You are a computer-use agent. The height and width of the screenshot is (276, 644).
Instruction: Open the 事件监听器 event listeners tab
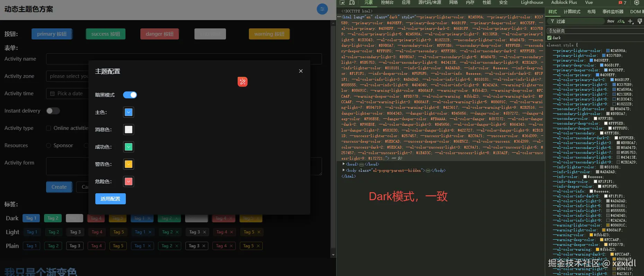[613, 12]
